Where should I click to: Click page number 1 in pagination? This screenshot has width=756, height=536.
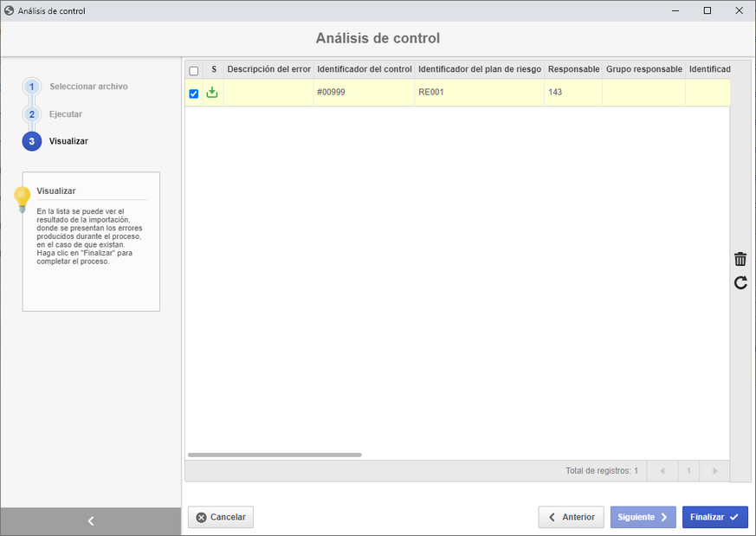point(688,471)
